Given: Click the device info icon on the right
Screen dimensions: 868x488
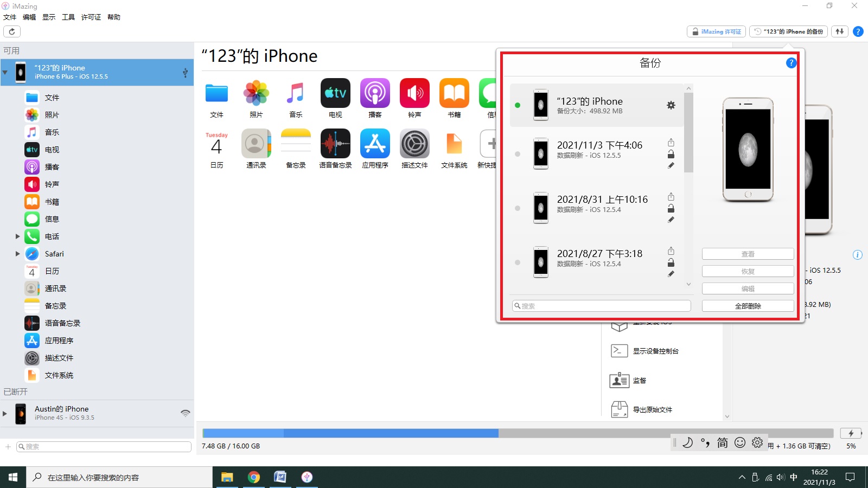Looking at the screenshot, I should (x=858, y=255).
